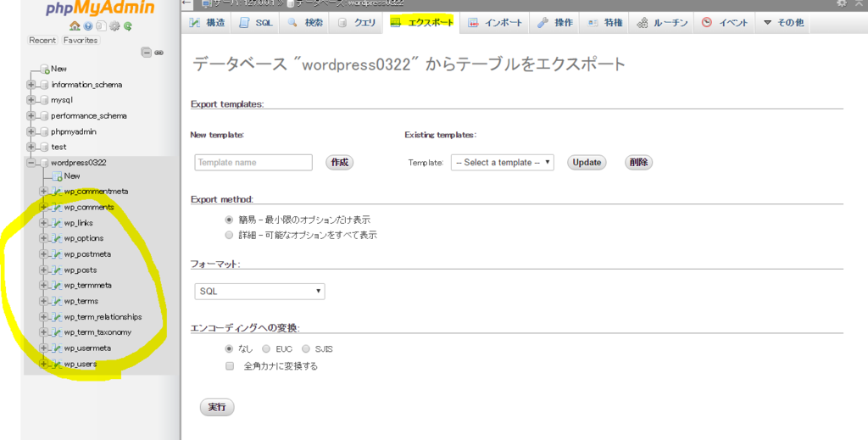Screen dimensions: 868x440
Task: Open the blue question mark help icon
Action: (x=88, y=26)
